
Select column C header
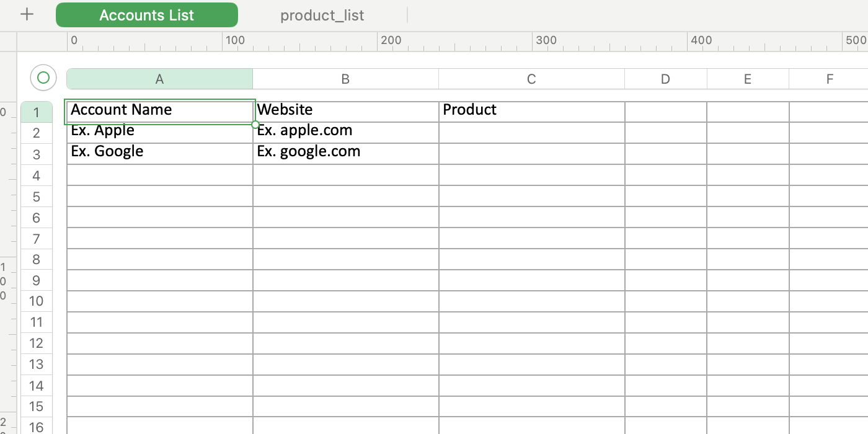531,79
